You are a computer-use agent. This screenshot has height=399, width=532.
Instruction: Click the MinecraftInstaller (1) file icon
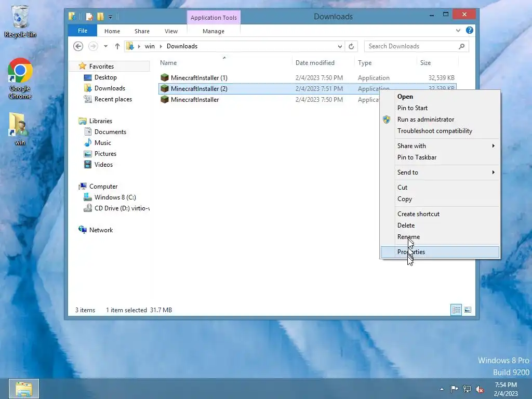[x=165, y=78]
